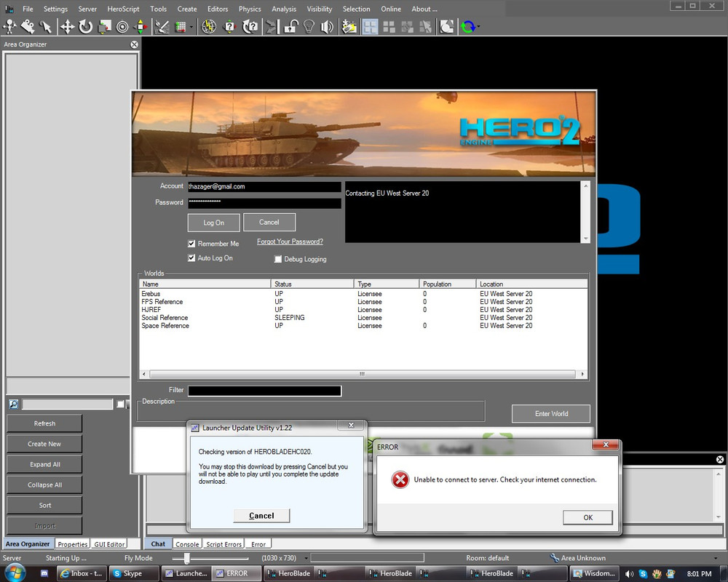728x582 pixels.
Task: Click the Create New button
Action: pos(44,444)
